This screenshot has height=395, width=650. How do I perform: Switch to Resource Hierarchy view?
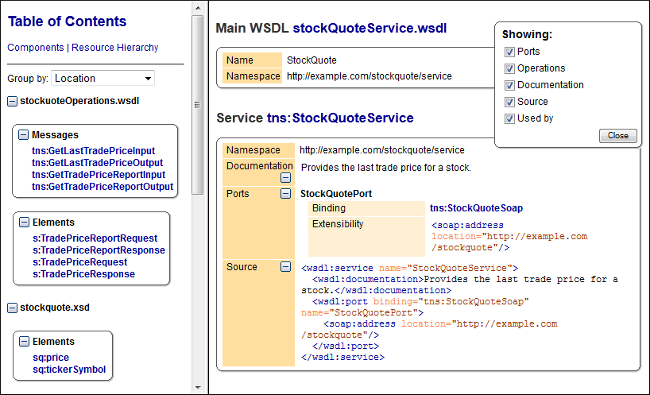click(x=115, y=48)
